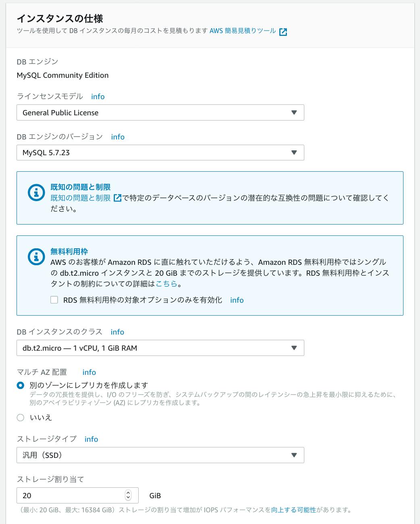Image resolution: width=420 pixels, height=524 pixels.
Task: Expand the 汎用（SSD）storage type dropdown
Action: (160, 455)
